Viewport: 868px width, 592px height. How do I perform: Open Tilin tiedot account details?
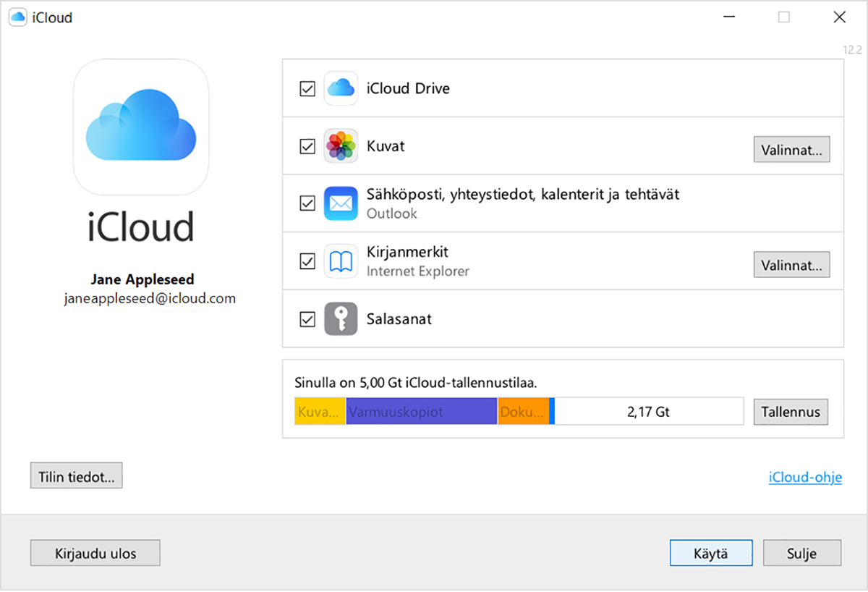click(x=76, y=475)
